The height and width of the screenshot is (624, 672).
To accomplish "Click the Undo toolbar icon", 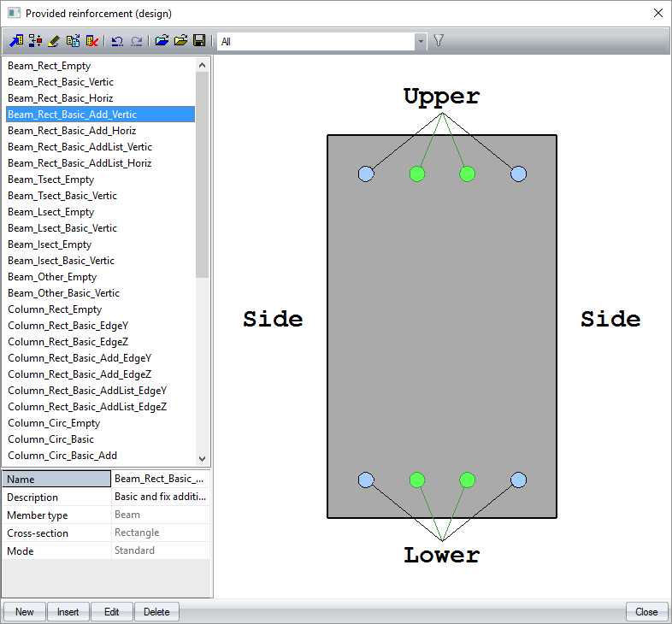I will tap(117, 41).
